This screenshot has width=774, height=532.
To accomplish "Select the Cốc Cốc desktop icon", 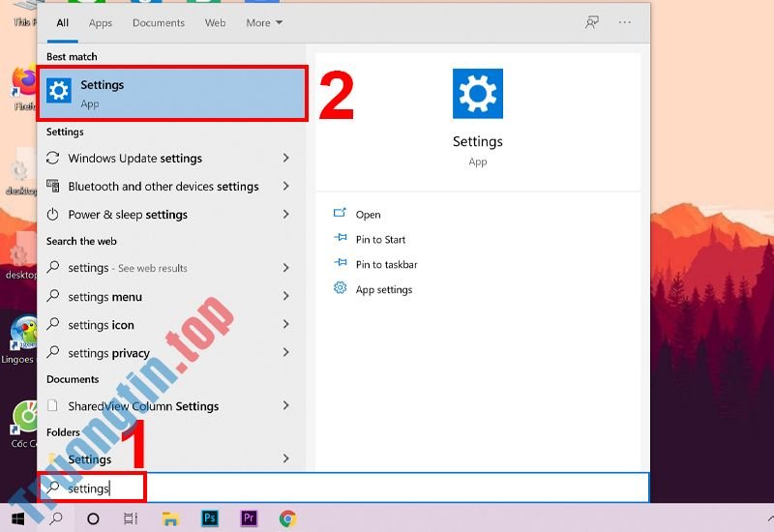I will 23,425.
